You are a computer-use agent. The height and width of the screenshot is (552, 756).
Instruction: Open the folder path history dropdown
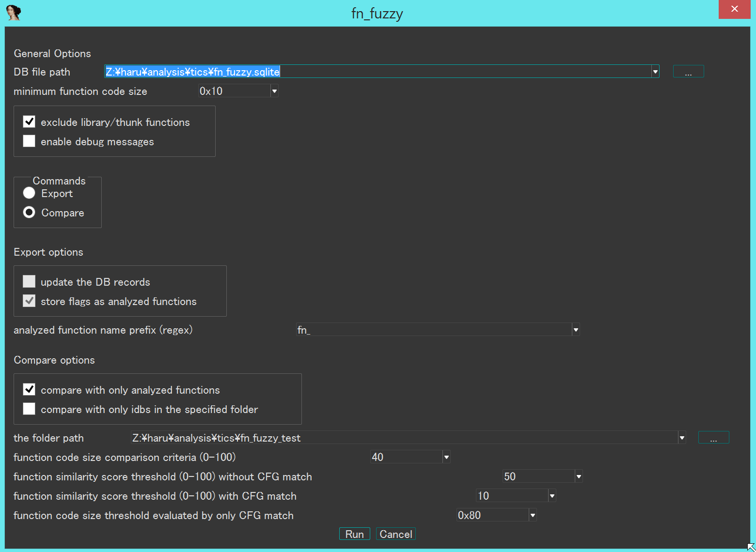coord(682,438)
